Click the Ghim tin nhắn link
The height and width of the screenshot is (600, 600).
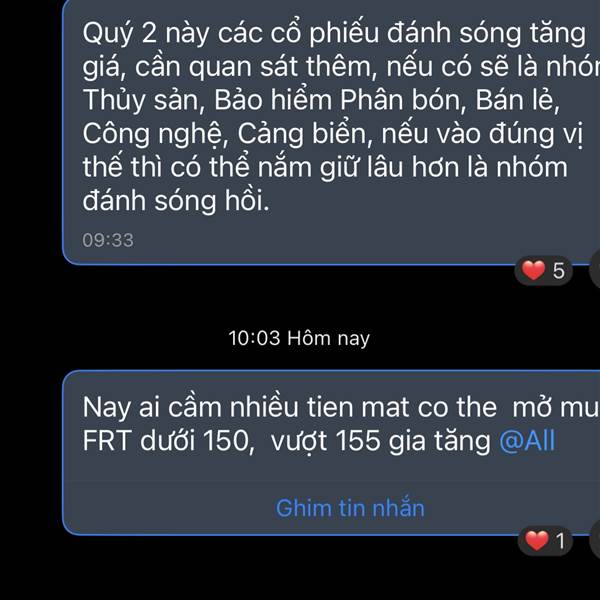tap(350, 508)
